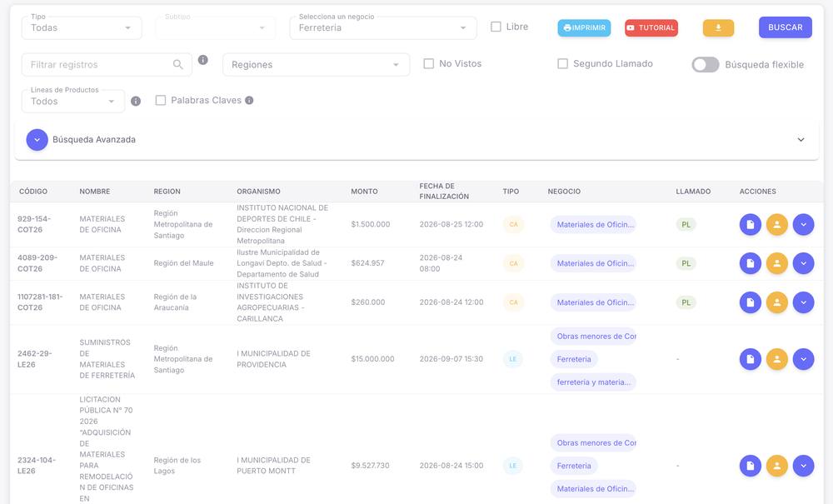Open document icon for row 1107281-181-COT26
Viewport: 833px width, 504px height.
(x=751, y=302)
